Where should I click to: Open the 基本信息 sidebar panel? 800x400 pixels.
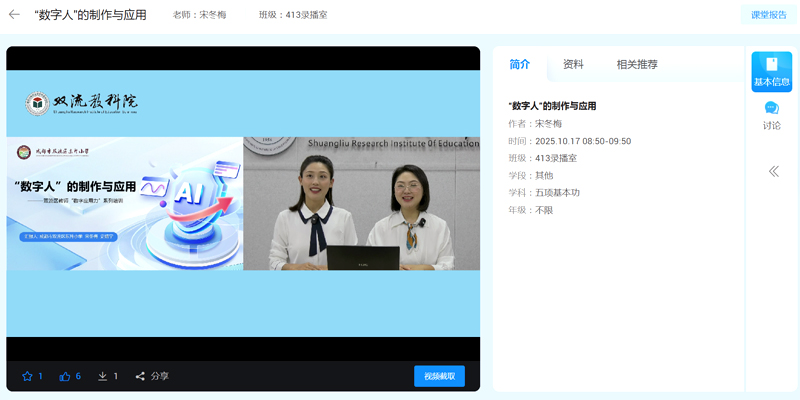(771, 71)
